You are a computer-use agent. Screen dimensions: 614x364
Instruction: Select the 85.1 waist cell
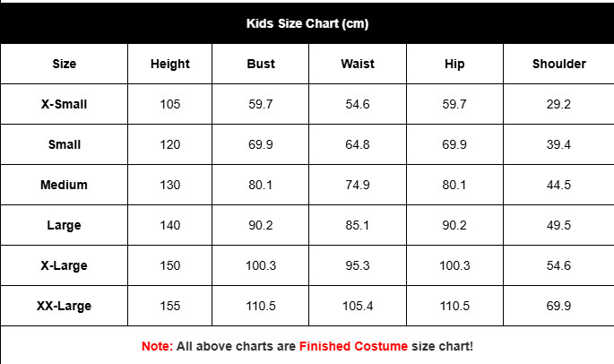358,225
